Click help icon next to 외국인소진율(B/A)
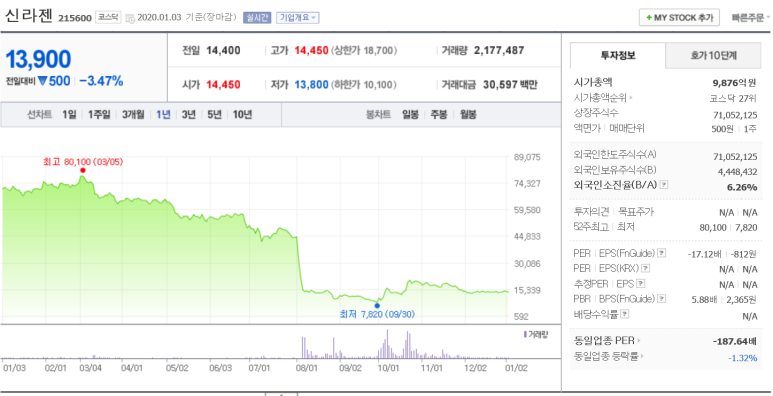Viewport: 773px width, 396px height. pos(664,185)
